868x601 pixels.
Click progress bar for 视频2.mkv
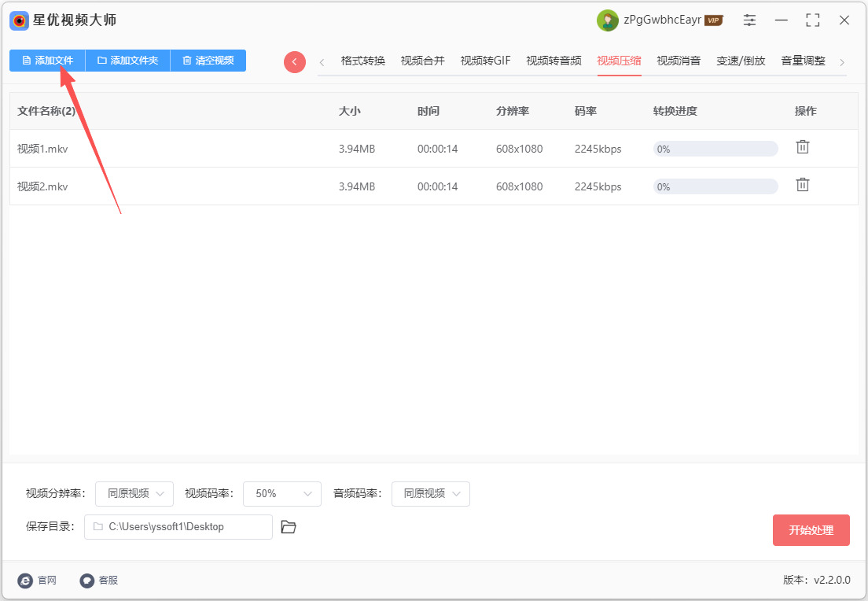pyautogui.click(x=715, y=186)
